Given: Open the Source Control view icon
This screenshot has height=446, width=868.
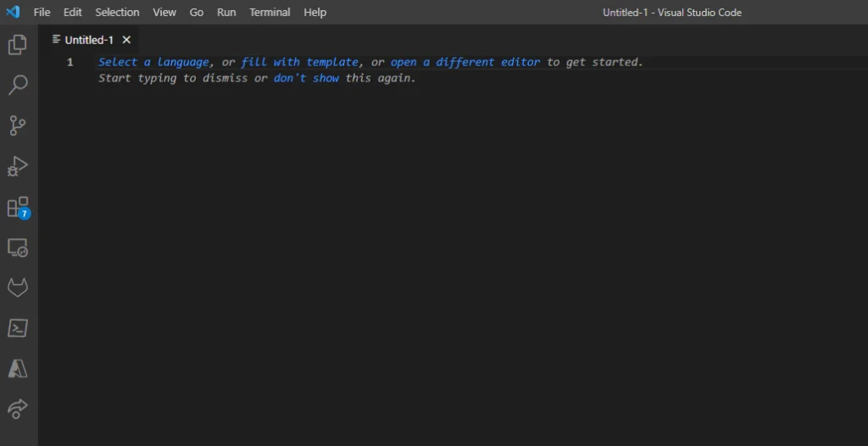Looking at the screenshot, I should pos(17,125).
